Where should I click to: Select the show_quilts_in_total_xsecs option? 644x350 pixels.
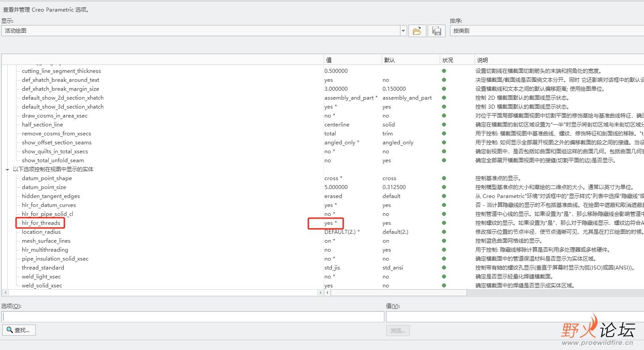[x=55, y=152]
